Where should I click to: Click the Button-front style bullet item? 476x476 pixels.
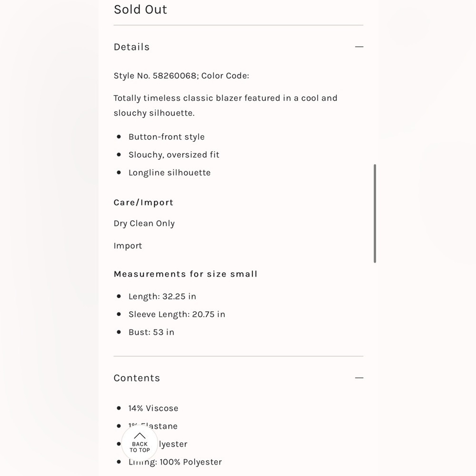166,137
